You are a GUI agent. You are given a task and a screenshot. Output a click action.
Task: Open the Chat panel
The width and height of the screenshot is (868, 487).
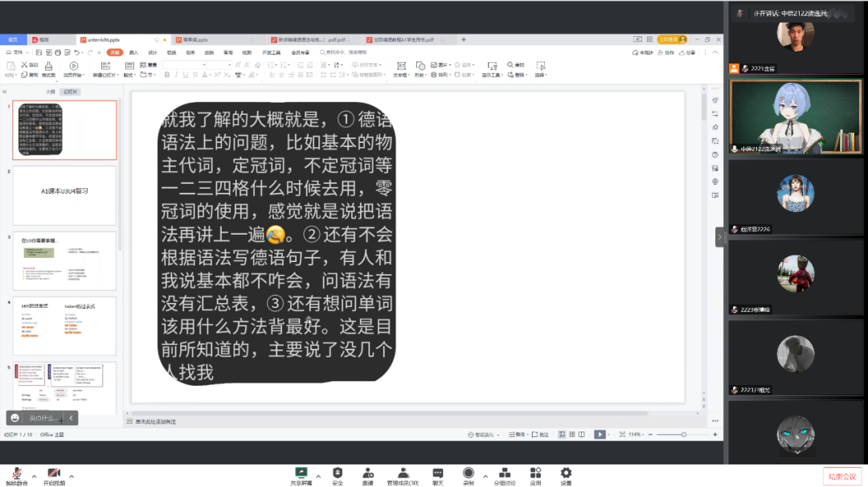click(x=437, y=473)
